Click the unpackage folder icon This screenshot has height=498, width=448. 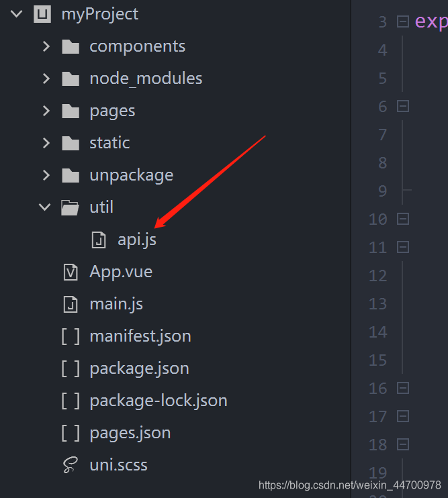[x=71, y=175]
